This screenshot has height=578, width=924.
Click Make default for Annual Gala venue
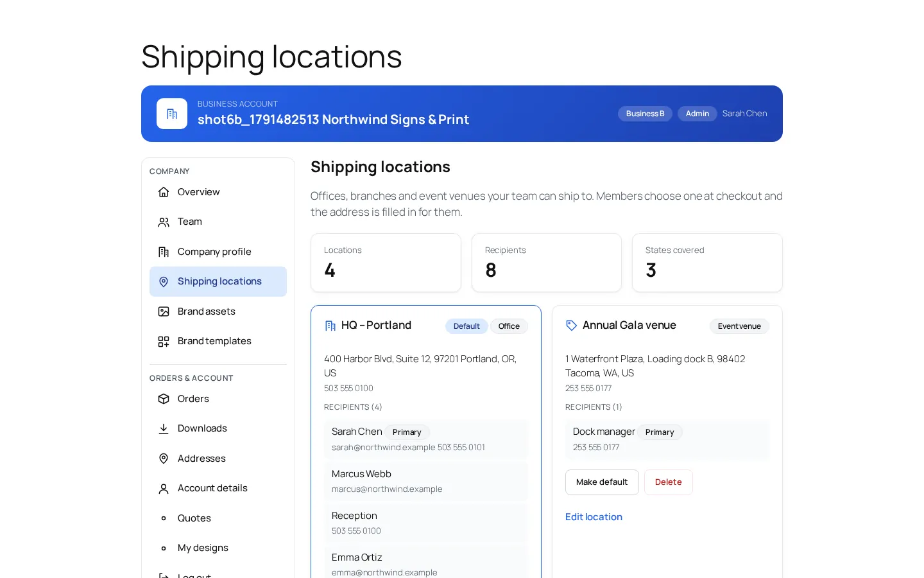[602, 482]
